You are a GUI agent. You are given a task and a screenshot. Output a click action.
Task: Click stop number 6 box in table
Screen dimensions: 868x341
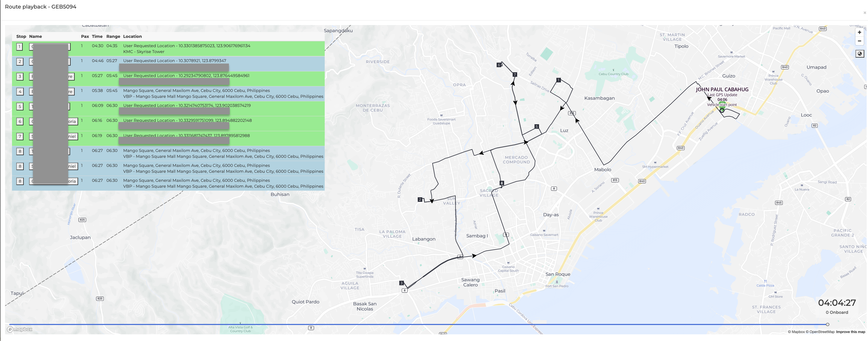pyautogui.click(x=19, y=121)
